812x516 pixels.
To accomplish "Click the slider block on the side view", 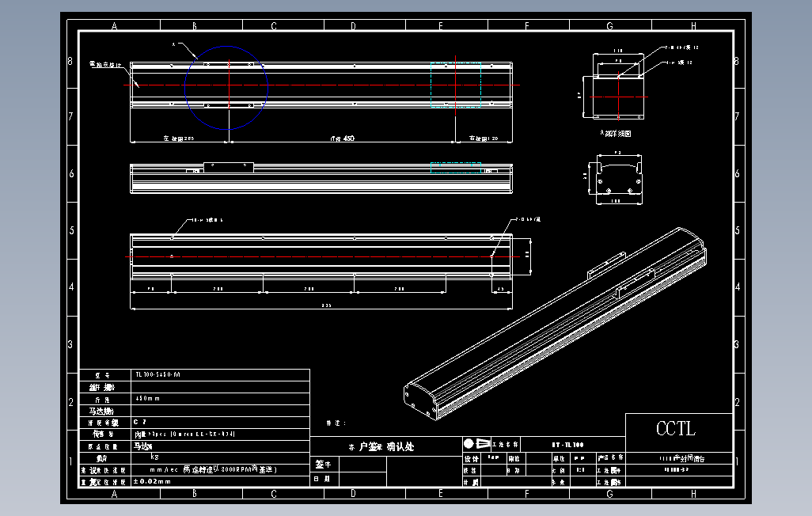I will click(x=229, y=167).
